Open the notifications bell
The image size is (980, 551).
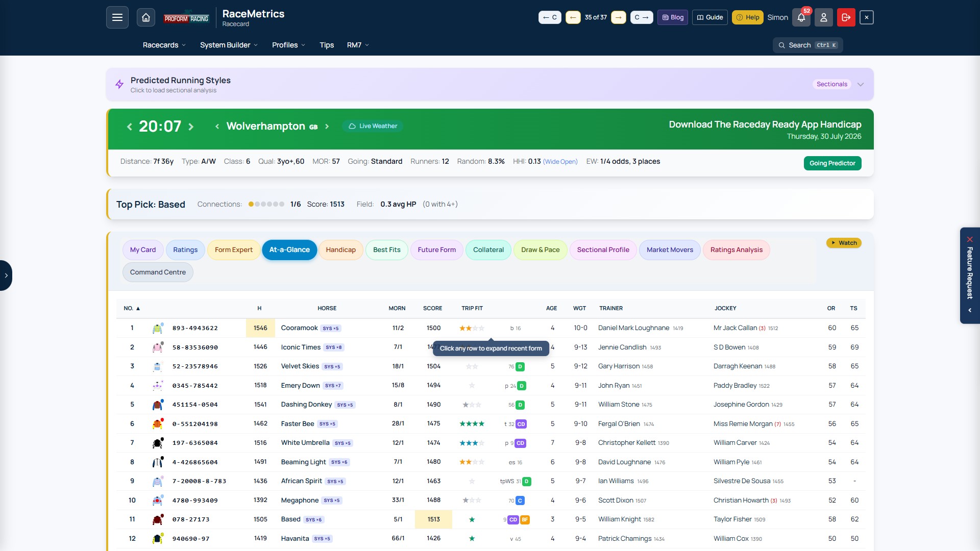pyautogui.click(x=801, y=17)
